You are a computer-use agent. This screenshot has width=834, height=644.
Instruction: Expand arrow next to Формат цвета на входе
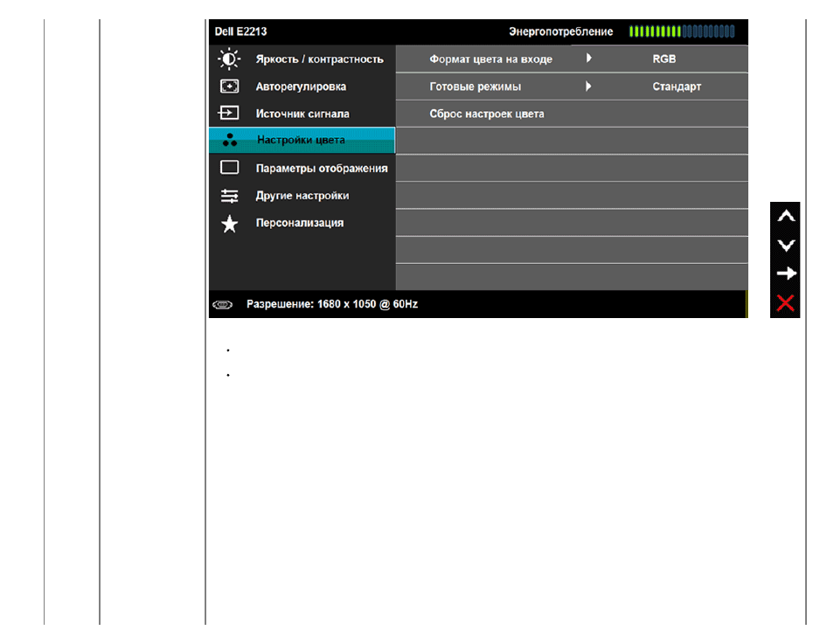pyautogui.click(x=588, y=58)
